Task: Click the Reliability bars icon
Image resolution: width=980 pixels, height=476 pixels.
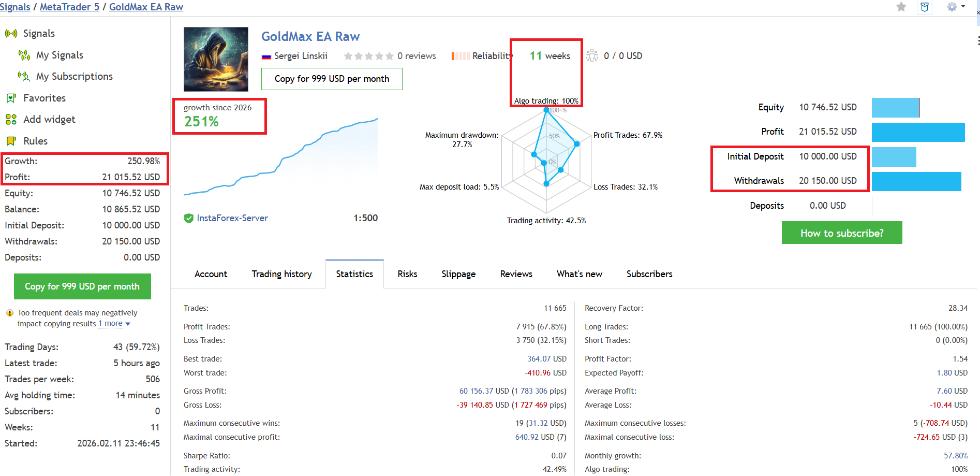Action: click(461, 56)
